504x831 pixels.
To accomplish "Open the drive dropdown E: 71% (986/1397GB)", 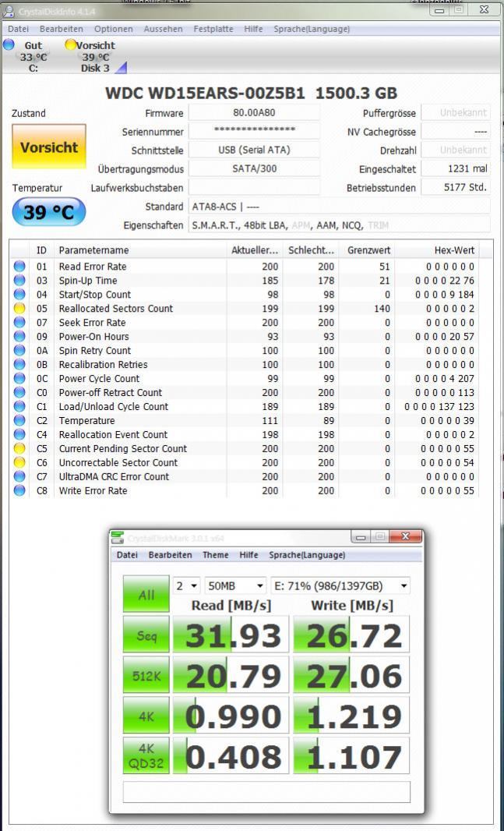I will click(340, 585).
